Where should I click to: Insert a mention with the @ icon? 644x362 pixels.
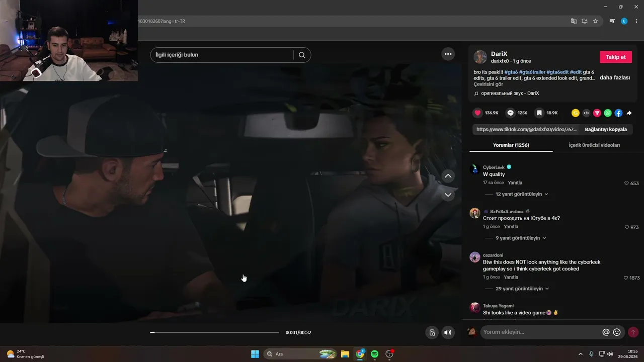click(x=606, y=332)
